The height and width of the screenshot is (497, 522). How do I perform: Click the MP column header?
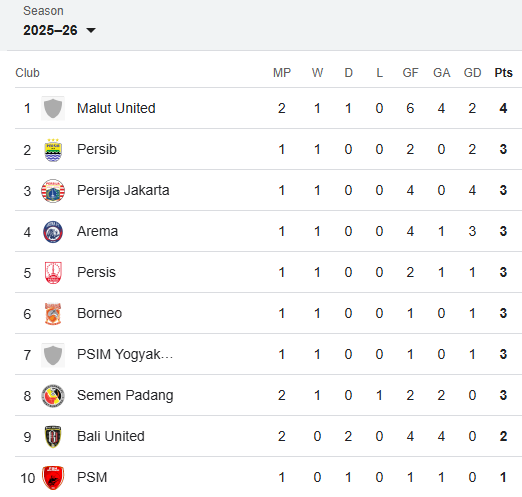point(282,73)
